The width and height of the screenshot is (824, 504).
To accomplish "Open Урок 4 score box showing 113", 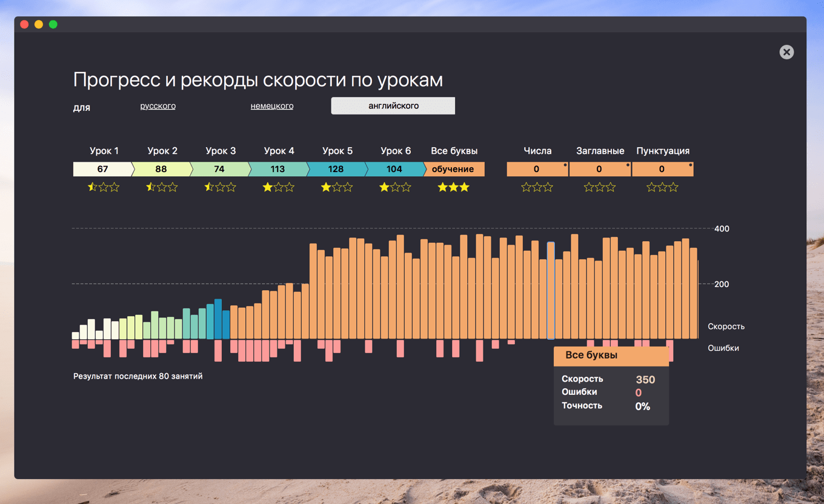I will pyautogui.click(x=278, y=169).
